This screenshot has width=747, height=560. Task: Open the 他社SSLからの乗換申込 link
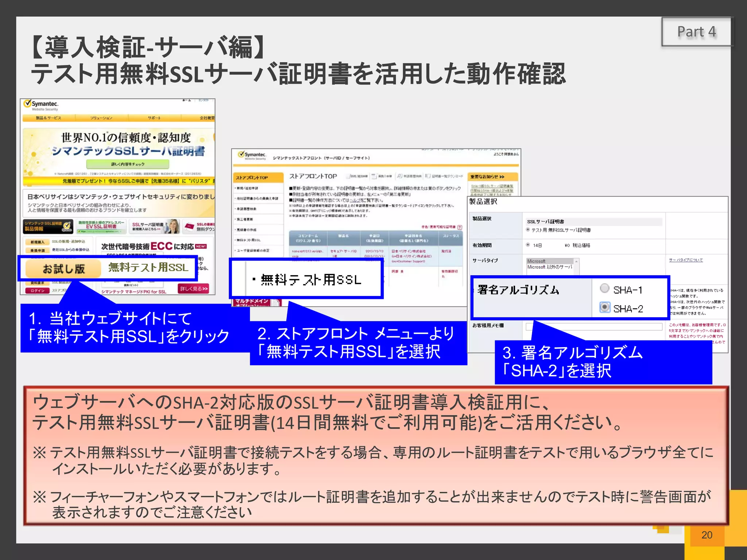70,250
